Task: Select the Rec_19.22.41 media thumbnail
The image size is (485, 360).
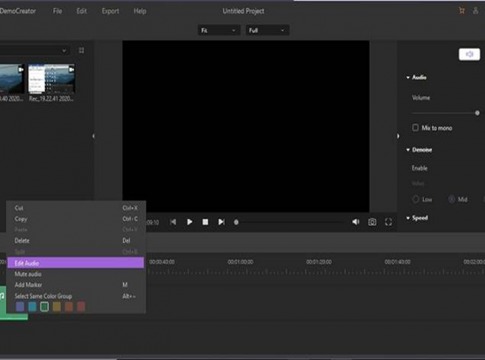Action: (51, 79)
